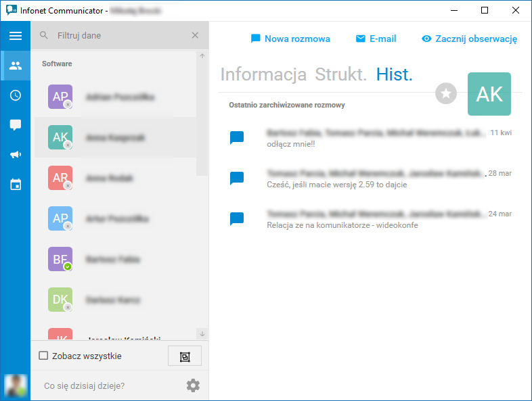Enable the Zobacz wszystkie checkbox

43,356
